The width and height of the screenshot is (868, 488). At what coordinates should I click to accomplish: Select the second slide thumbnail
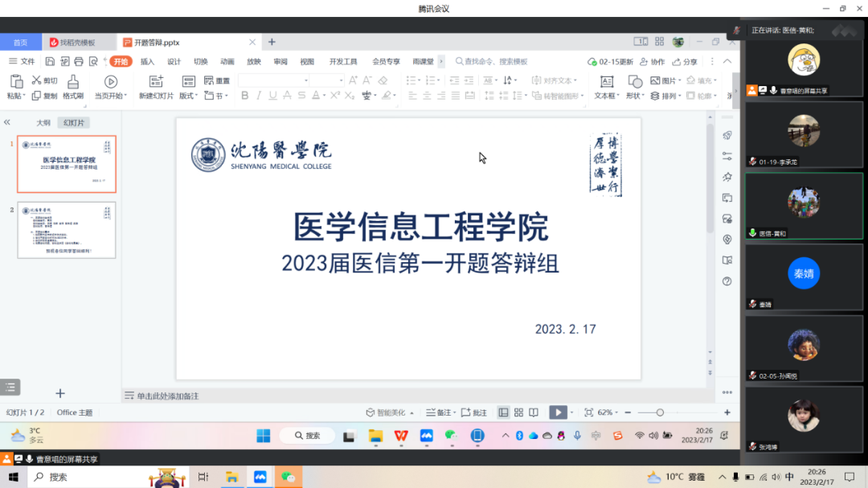pos(67,230)
